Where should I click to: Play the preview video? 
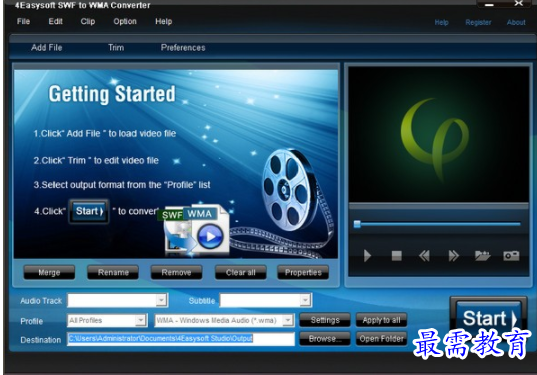point(367,255)
